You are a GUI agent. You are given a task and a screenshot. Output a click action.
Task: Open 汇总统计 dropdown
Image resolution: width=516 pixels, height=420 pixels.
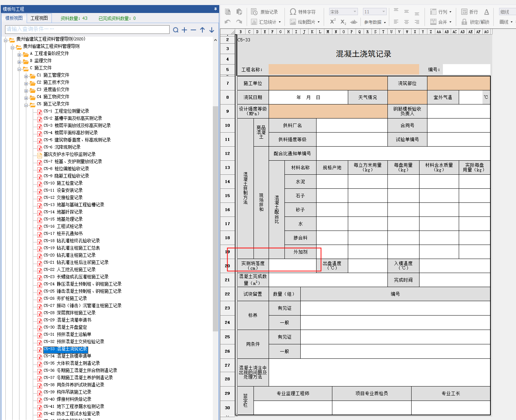click(266, 22)
